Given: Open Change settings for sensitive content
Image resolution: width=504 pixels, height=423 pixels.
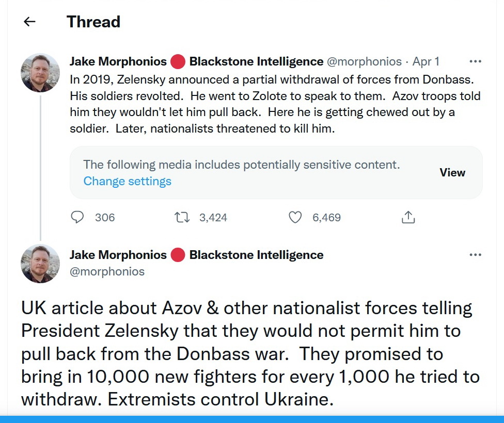Looking at the screenshot, I should point(127,181).
